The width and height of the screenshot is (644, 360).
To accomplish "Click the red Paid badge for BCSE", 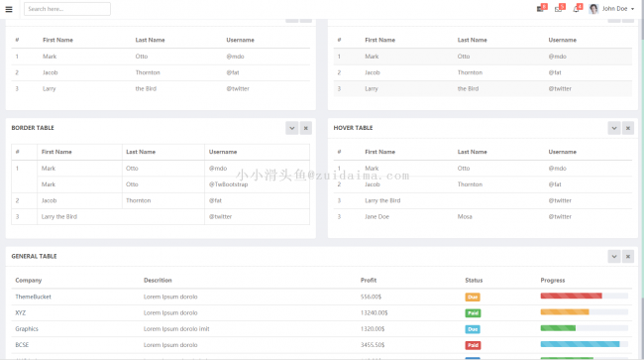I will pos(473,345).
